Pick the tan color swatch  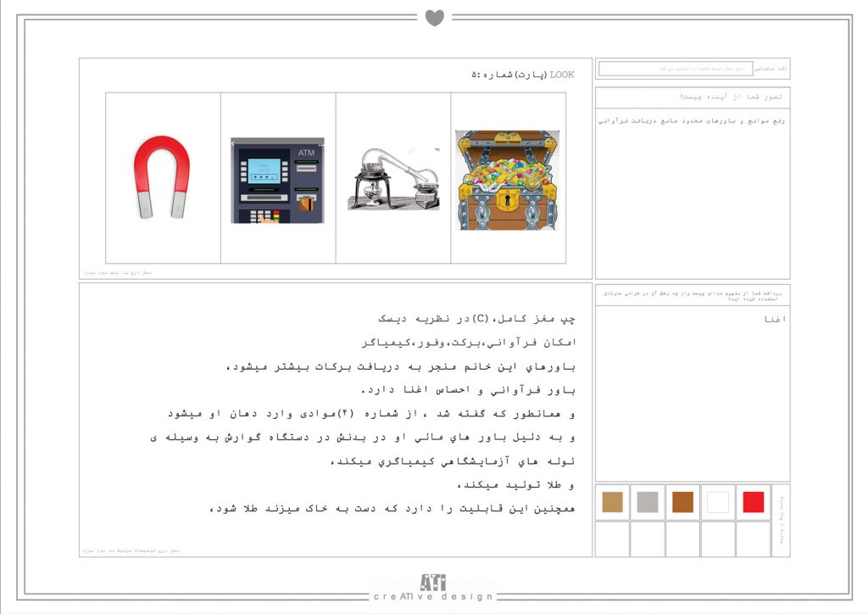[x=612, y=502]
